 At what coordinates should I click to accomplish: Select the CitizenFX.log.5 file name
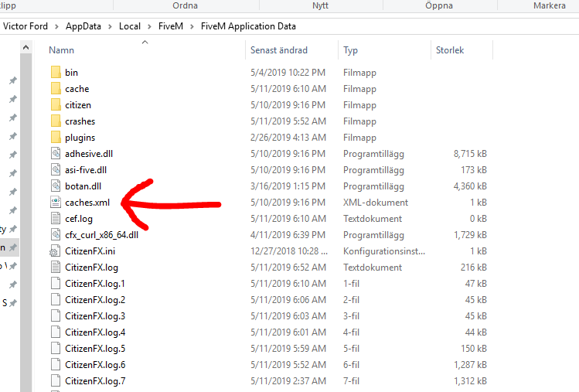(x=95, y=349)
